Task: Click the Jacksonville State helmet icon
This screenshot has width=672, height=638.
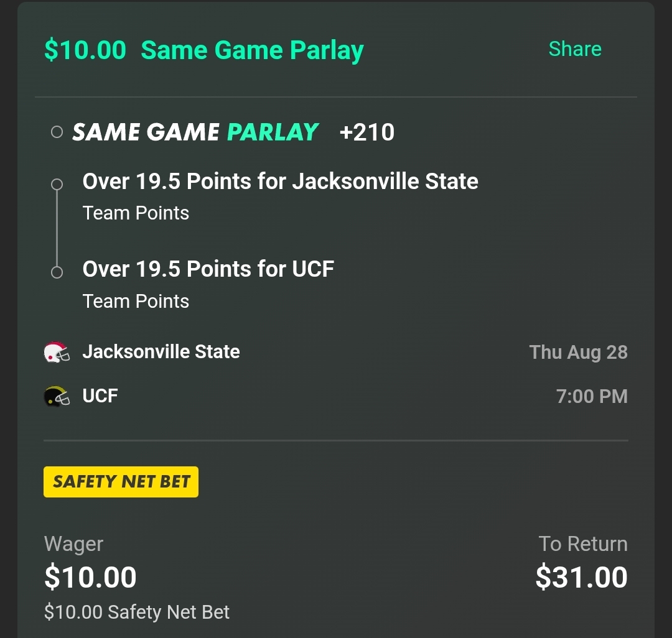Action: [x=57, y=352]
